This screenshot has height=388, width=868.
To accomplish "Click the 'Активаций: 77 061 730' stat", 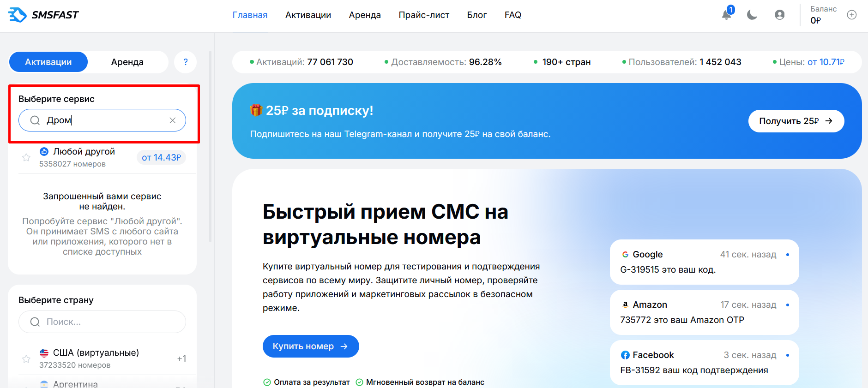I will click(301, 62).
